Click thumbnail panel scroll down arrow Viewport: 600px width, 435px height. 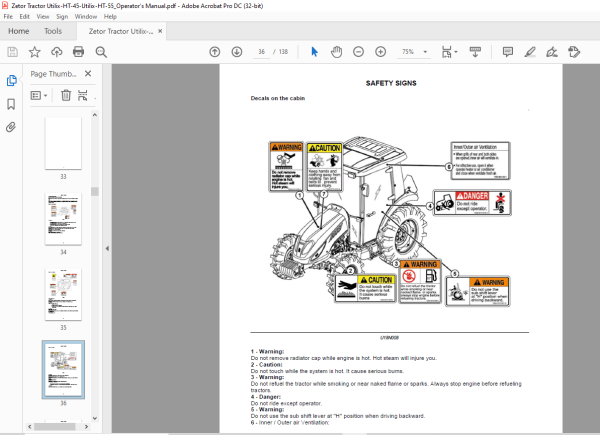click(x=95, y=418)
